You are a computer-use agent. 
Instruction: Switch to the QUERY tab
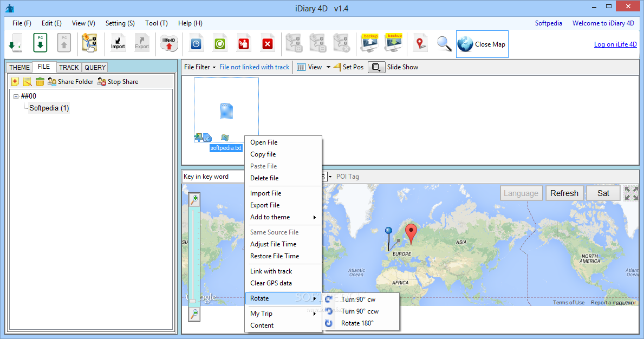point(95,67)
